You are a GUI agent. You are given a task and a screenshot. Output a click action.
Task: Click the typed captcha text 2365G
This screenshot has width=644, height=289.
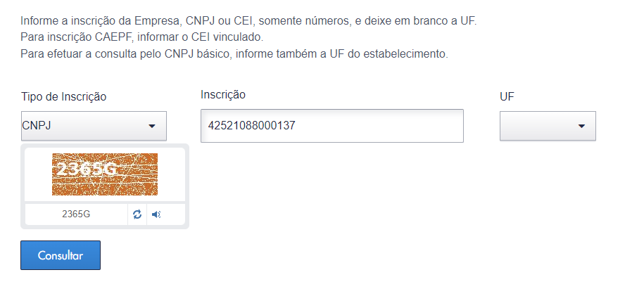click(76, 214)
